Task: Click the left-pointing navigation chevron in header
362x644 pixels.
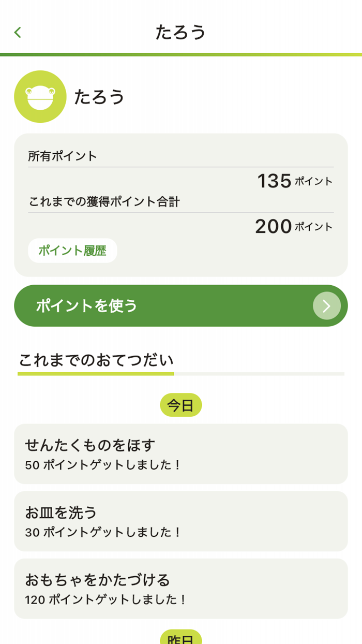Action: [x=18, y=32]
